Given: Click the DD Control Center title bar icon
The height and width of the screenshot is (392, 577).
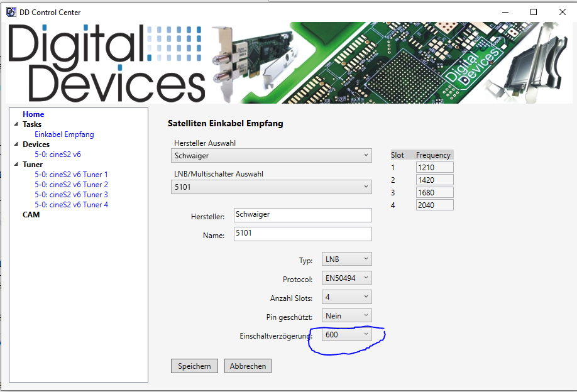Looking at the screenshot, I should coord(11,12).
